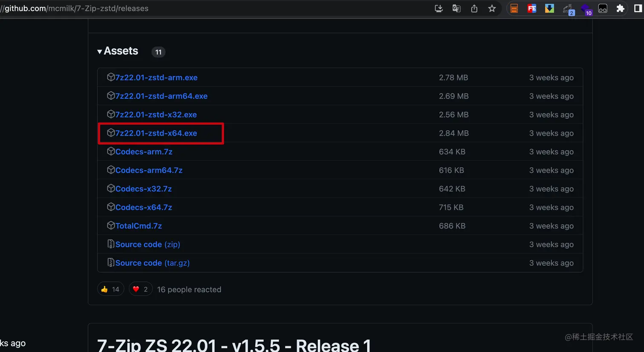Click the 686 KB size text
This screenshot has width=644, height=352.
(452, 226)
